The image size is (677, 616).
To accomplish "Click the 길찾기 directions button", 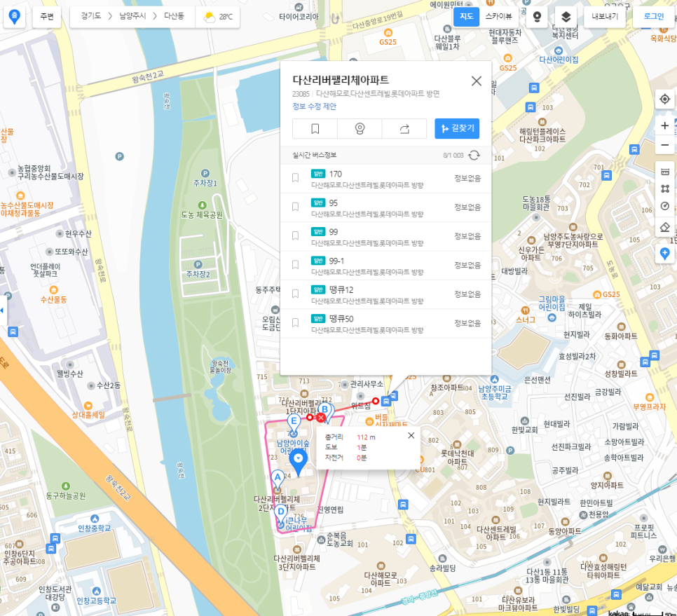I will pos(457,129).
